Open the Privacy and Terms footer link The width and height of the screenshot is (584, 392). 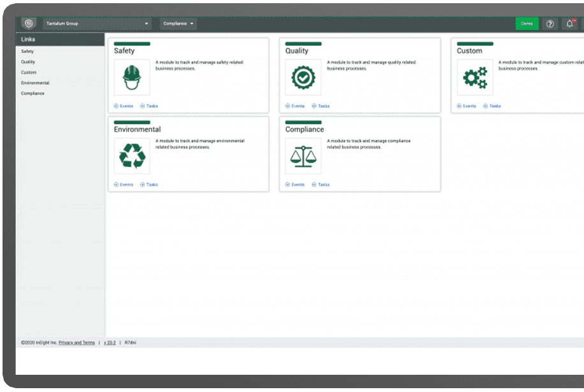pos(77,343)
